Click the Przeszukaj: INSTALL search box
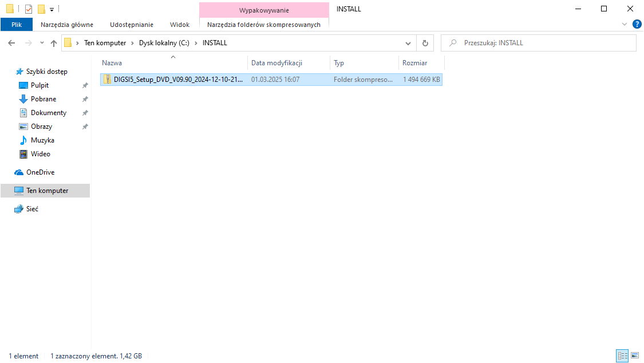The height and width of the screenshot is (363, 644). click(539, 43)
